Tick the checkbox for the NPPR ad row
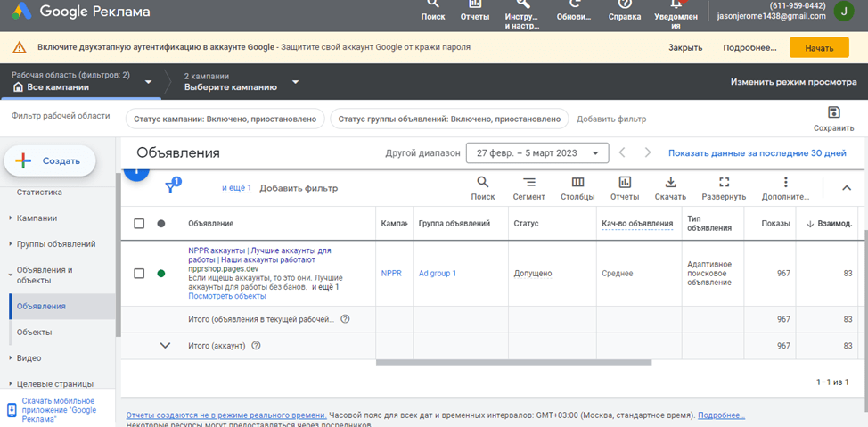This screenshot has width=868, height=427. [140, 273]
